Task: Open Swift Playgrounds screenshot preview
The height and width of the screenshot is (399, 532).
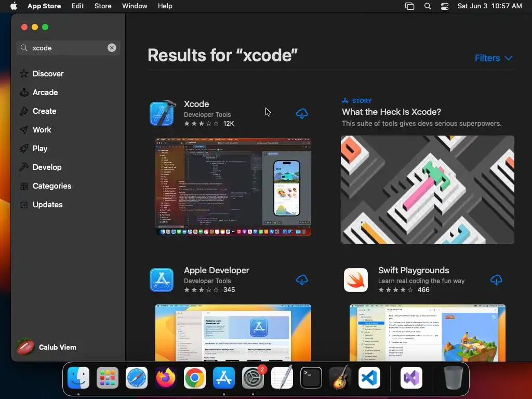Action: (x=427, y=333)
